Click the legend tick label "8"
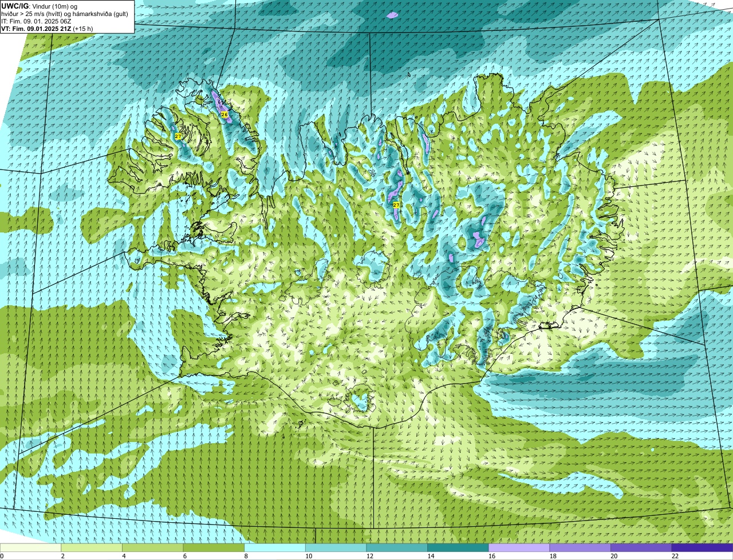Viewport: 733px width, 560px height. click(246, 556)
